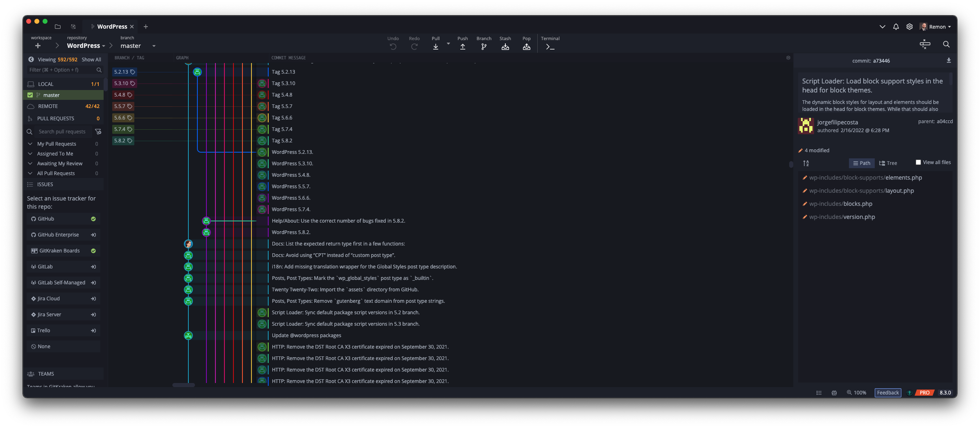Open the repository folder icon in the tab bar
Viewport: 980px width, 428px height.
coord(58,27)
